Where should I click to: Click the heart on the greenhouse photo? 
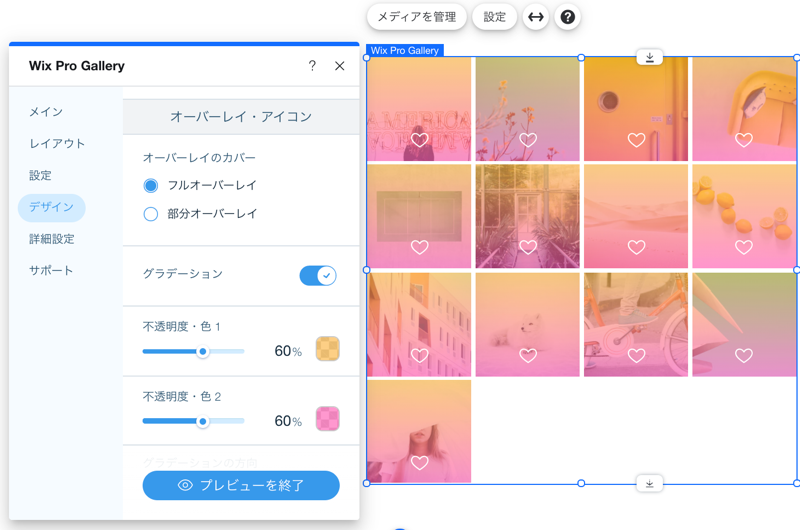pos(528,247)
